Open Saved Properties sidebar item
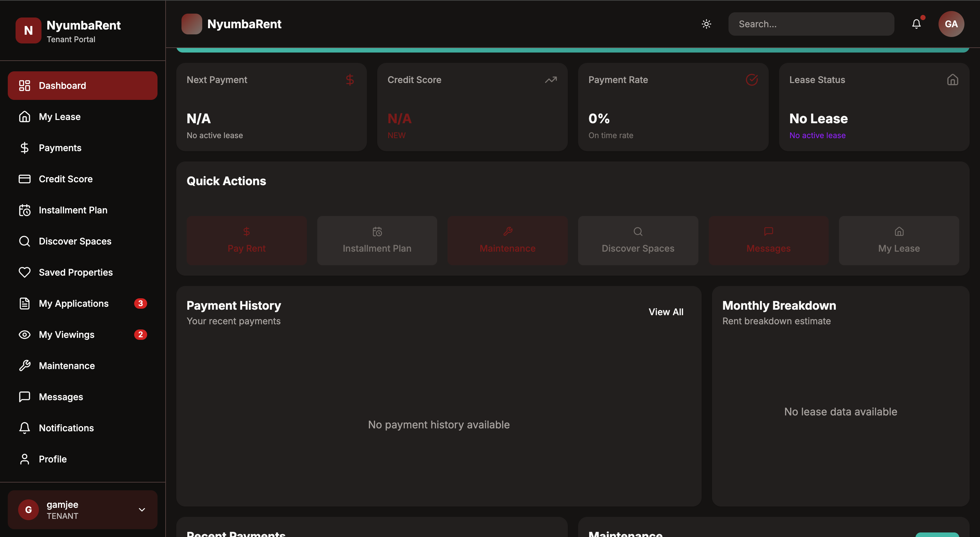The height and width of the screenshot is (537, 980). pyautogui.click(x=83, y=272)
